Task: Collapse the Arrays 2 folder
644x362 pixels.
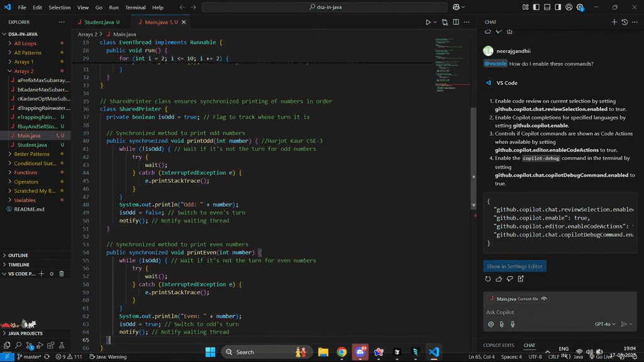Action: [25, 70]
